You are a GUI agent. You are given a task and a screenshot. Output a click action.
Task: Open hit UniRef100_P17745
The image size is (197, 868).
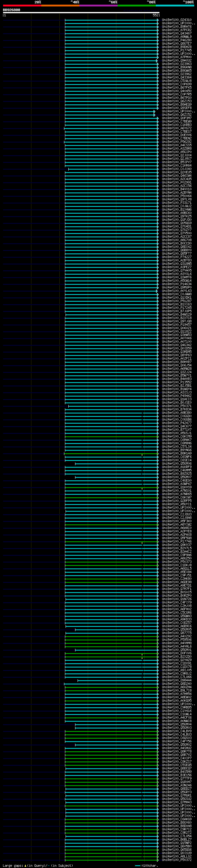177,50
